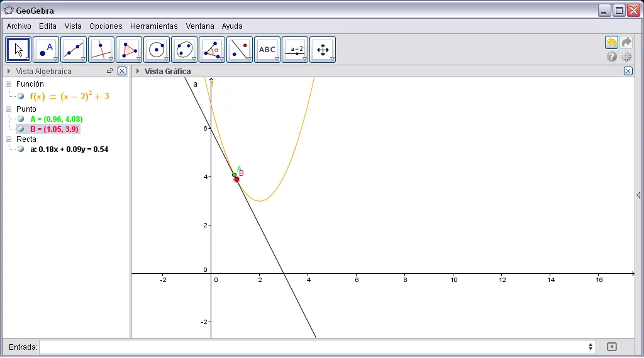This screenshot has width=644, height=358.
Task: Select the Perpendicular Line tool
Action: pos(101,50)
